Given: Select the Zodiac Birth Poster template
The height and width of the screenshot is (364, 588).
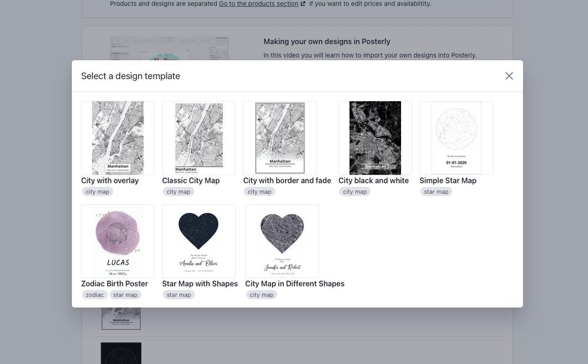Looking at the screenshot, I should click(x=118, y=241).
